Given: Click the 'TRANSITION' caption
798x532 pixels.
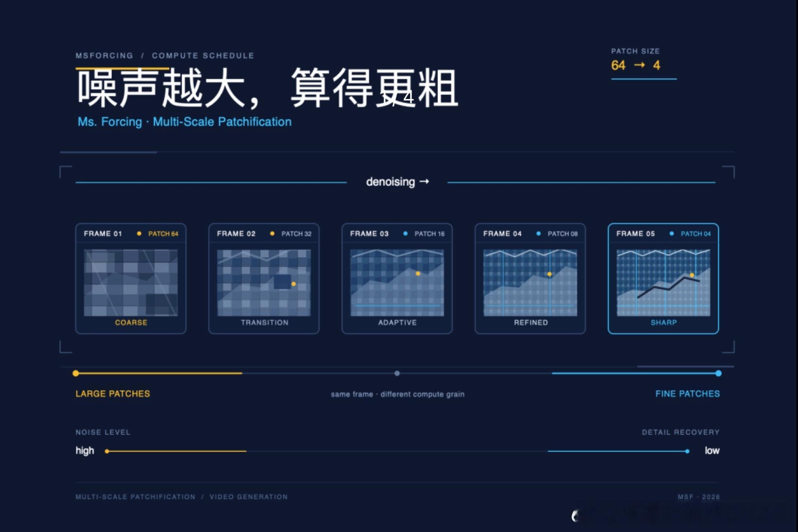Looking at the screenshot, I should [265, 322].
